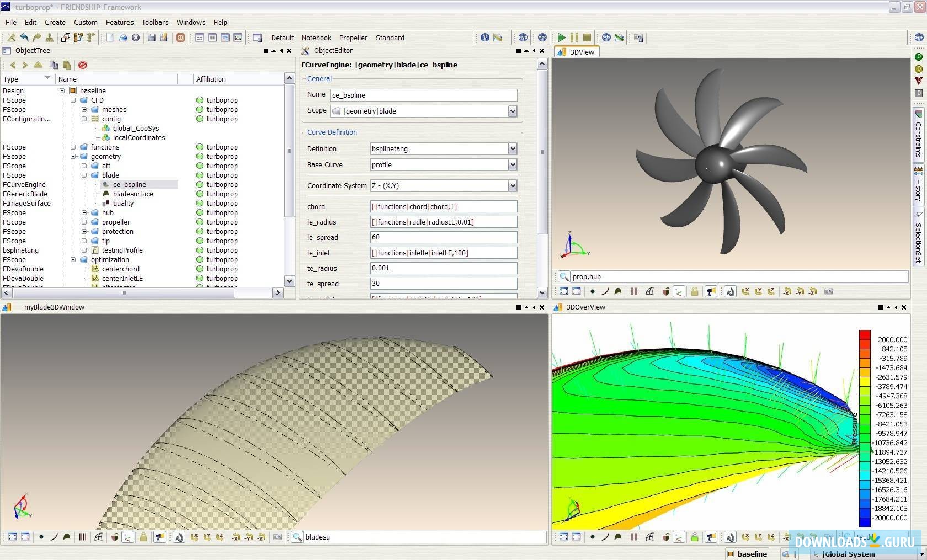Screen dimensions: 927x560
Task: Click the Hyd round icon in toolbar
Action: (x=523, y=38)
